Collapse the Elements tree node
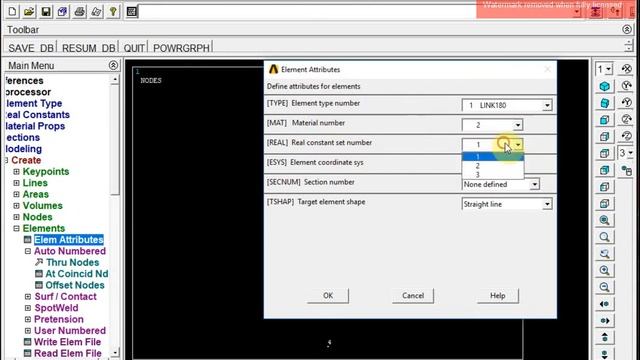The image size is (640, 360). (x=16, y=229)
